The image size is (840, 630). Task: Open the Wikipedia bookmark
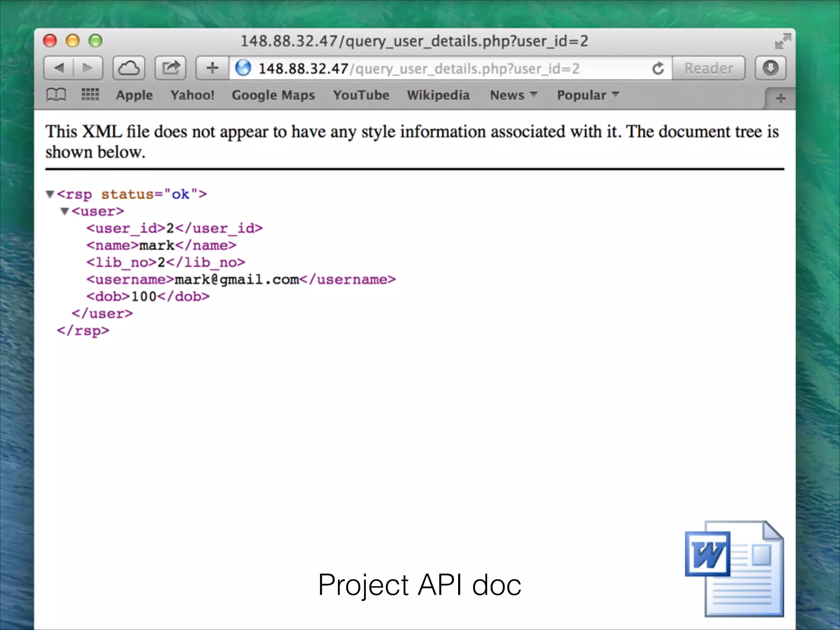tap(438, 95)
